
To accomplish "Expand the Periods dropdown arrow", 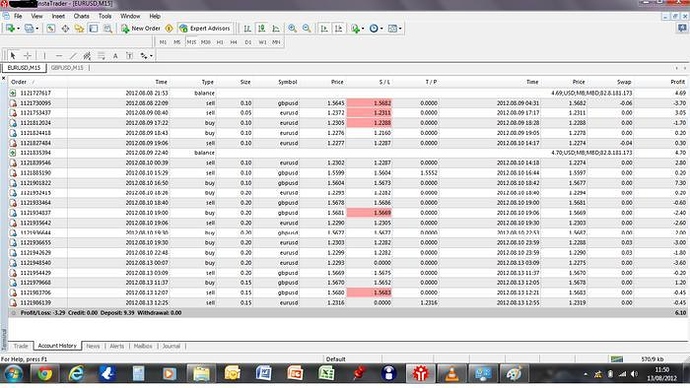I will point(382,29).
